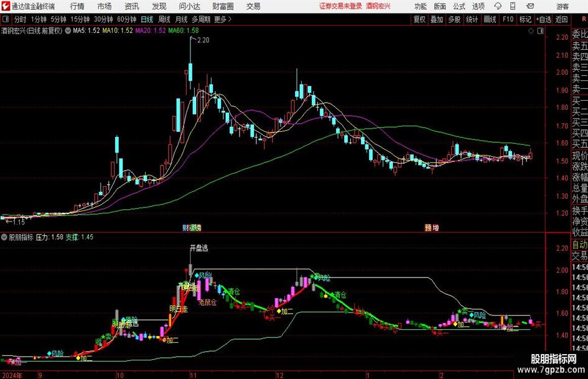Open the 功能 menu
This screenshot has height=379, width=588.
[421, 6]
